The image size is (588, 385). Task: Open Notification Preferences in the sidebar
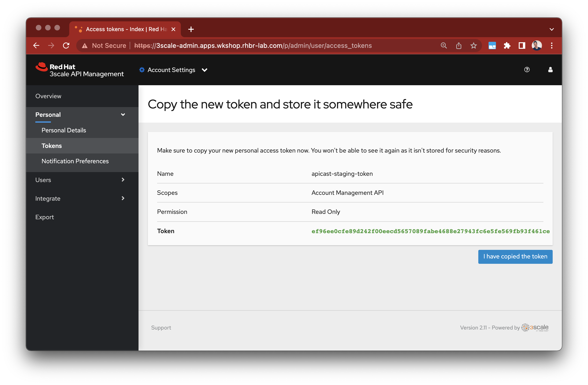(75, 161)
